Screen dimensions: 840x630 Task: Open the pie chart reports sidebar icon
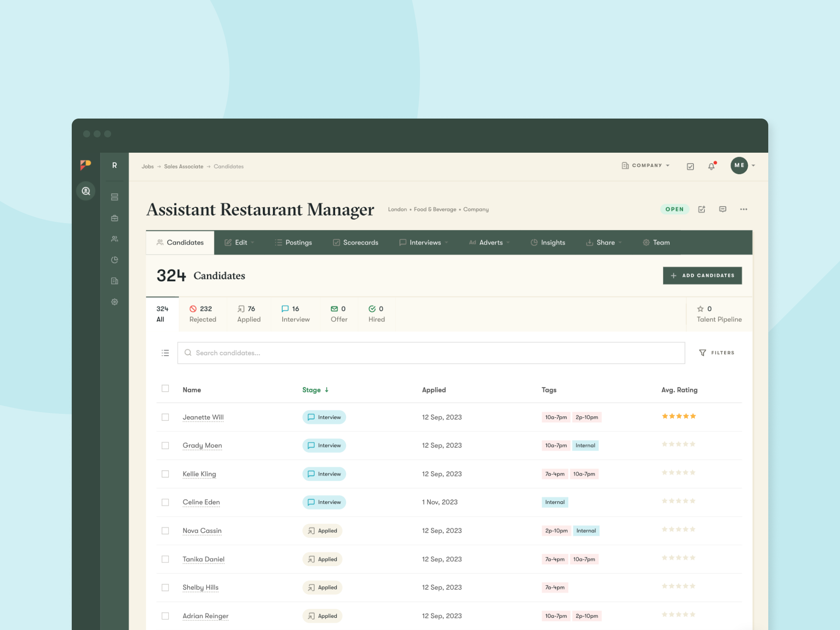point(115,260)
